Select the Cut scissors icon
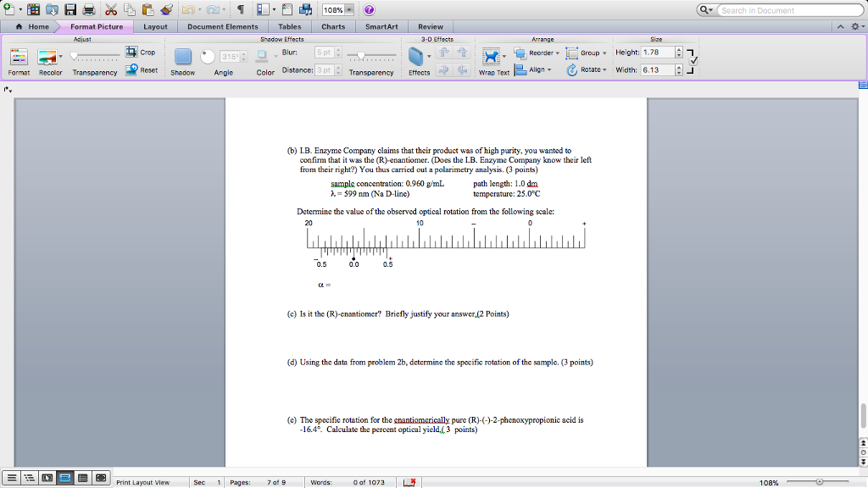This screenshot has width=868, height=488. click(x=112, y=10)
